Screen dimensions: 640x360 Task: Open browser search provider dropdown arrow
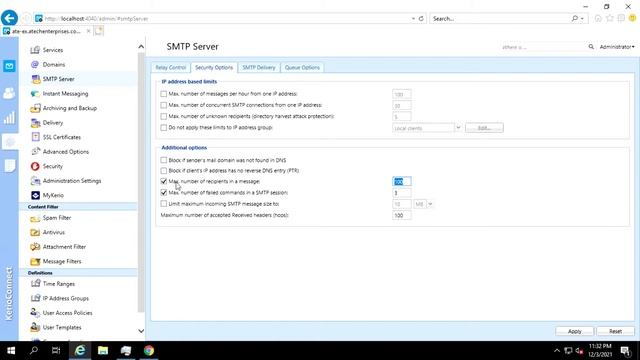click(x=582, y=18)
